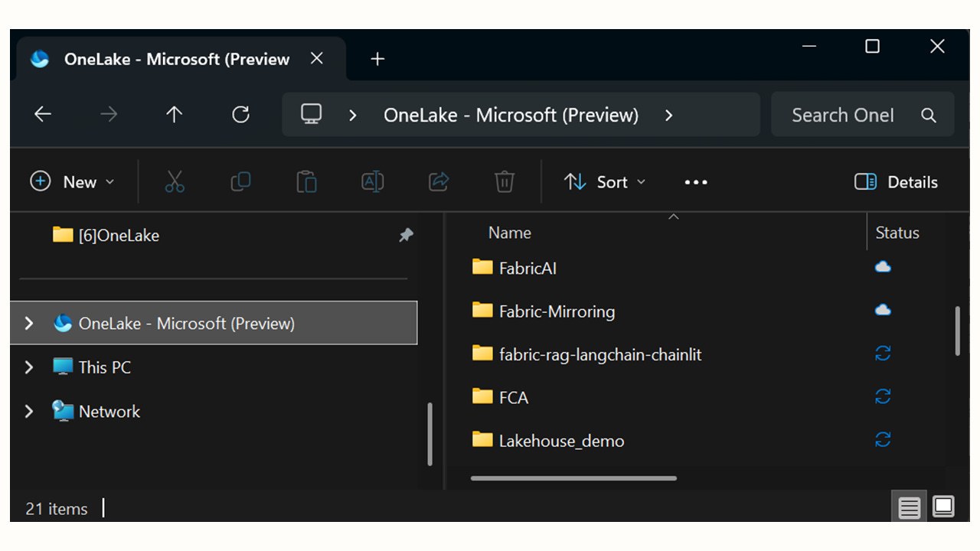Click the OneLake icon on the window tab
Image resolution: width=980 pixels, height=551 pixels.
coord(40,59)
